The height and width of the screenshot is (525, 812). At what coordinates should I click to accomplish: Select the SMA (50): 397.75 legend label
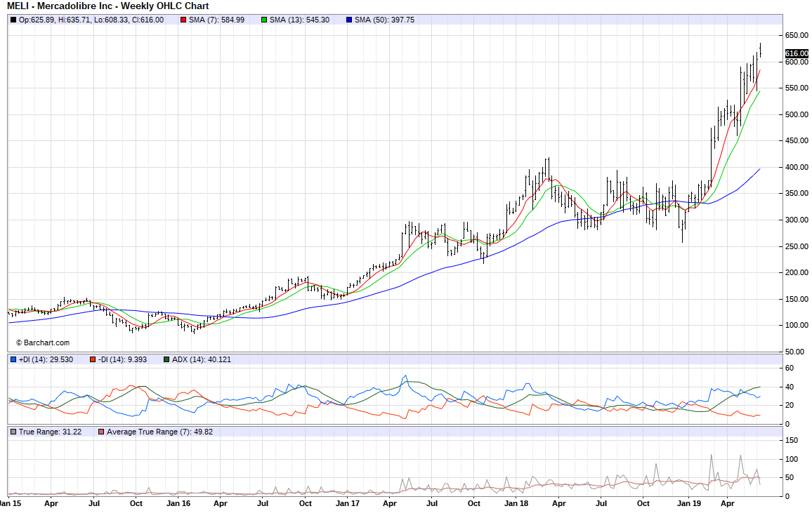[384, 20]
